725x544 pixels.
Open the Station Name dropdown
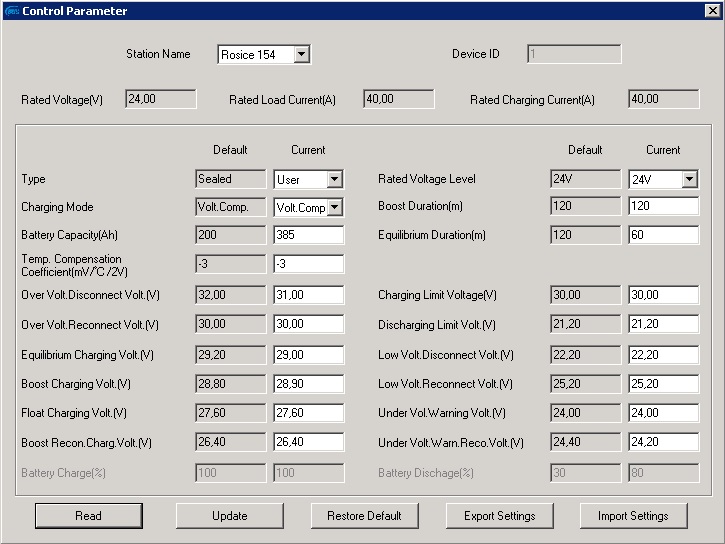coord(301,55)
